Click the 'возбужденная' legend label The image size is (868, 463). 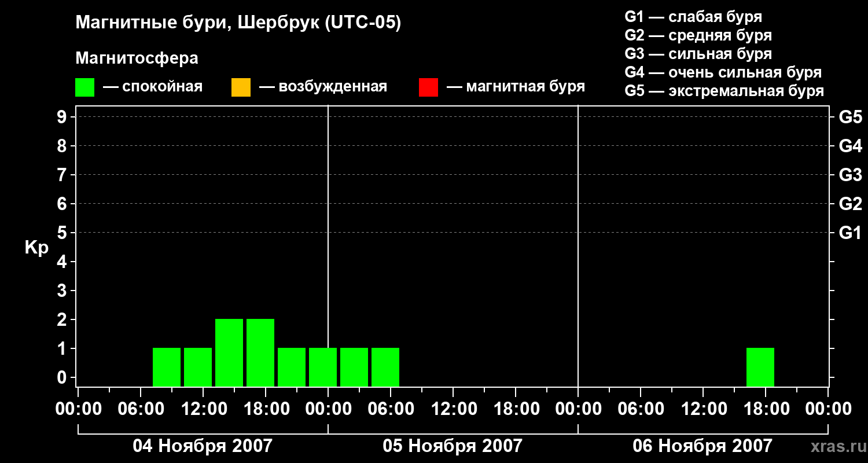tap(332, 87)
